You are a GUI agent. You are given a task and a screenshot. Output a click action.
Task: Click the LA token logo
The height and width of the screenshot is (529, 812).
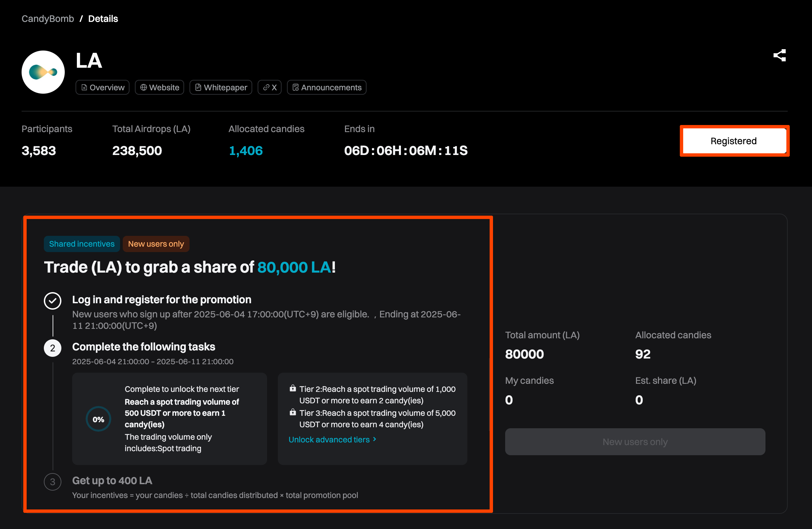click(43, 72)
